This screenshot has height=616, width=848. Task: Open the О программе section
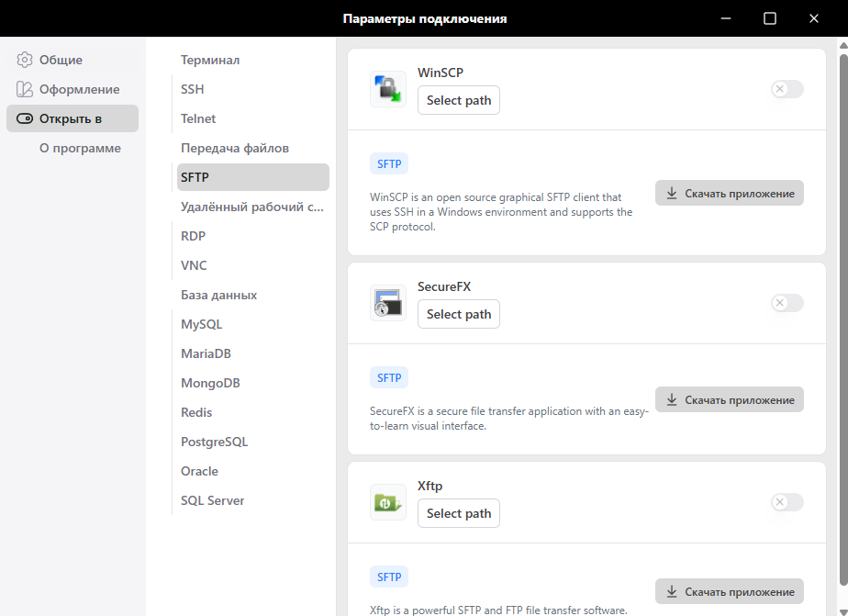coord(73,148)
